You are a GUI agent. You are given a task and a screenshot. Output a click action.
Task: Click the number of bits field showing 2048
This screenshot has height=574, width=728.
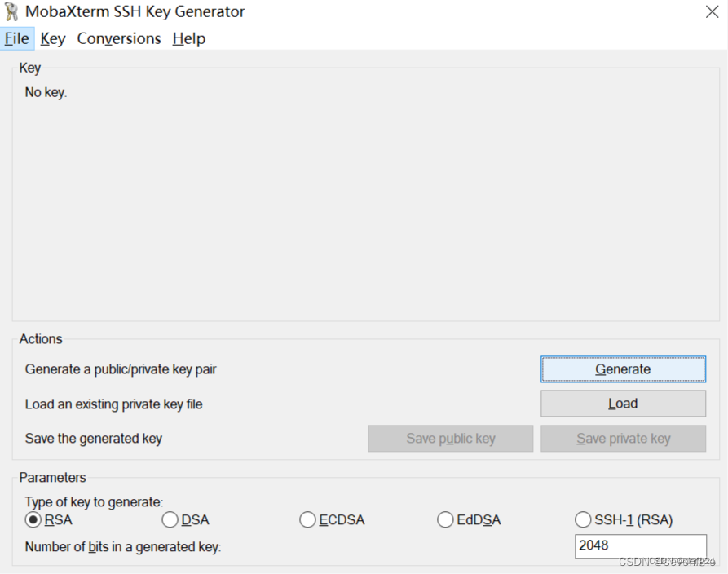tap(641, 545)
